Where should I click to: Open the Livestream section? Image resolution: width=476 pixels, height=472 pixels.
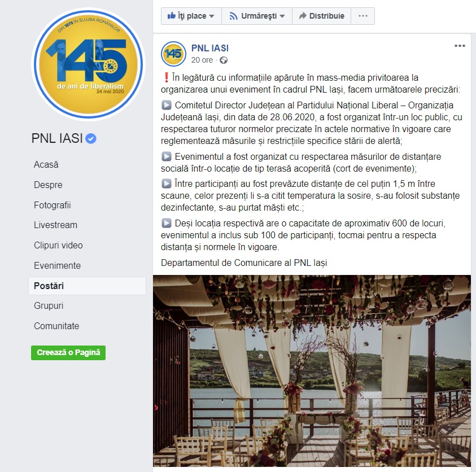click(55, 225)
